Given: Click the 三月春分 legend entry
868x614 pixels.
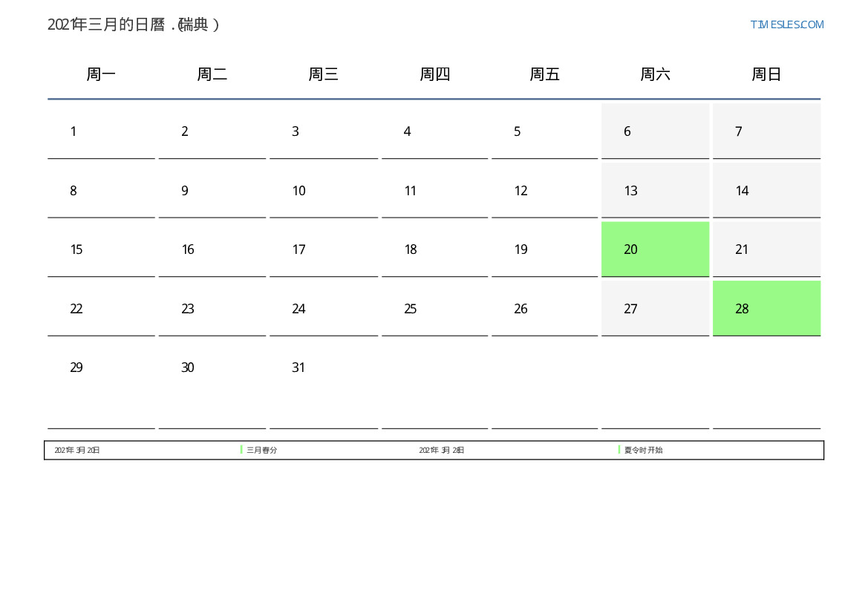Looking at the screenshot, I should (262, 450).
